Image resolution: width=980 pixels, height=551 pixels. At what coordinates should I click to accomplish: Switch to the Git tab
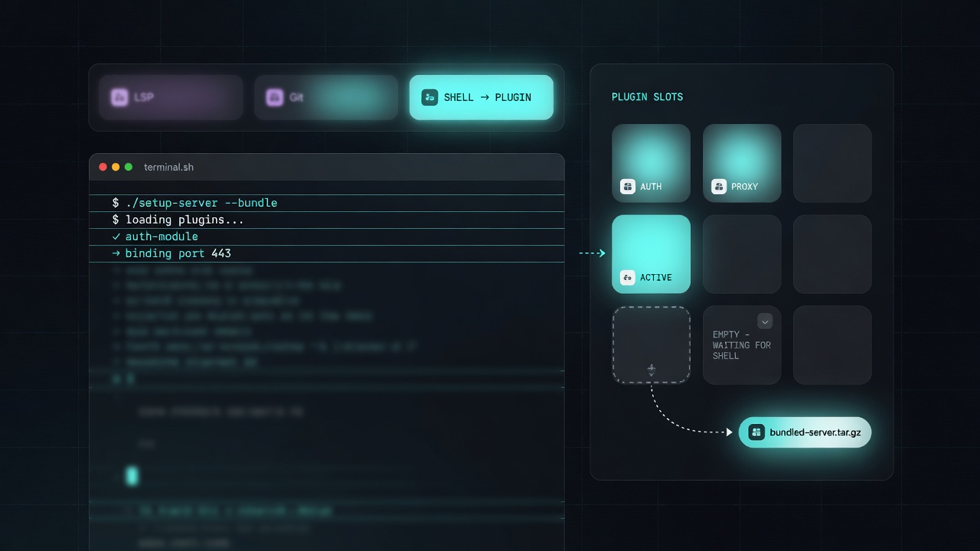click(326, 97)
